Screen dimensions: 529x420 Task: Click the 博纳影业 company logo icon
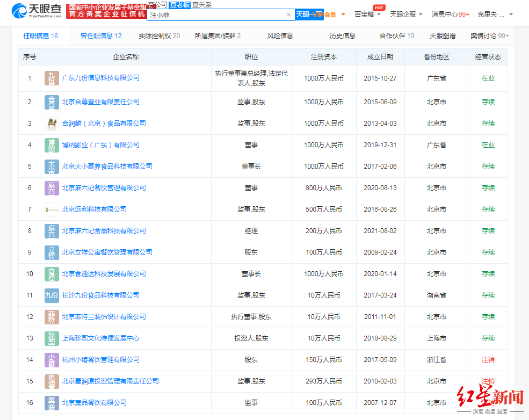pyautogui.click(x=52, y=145)
